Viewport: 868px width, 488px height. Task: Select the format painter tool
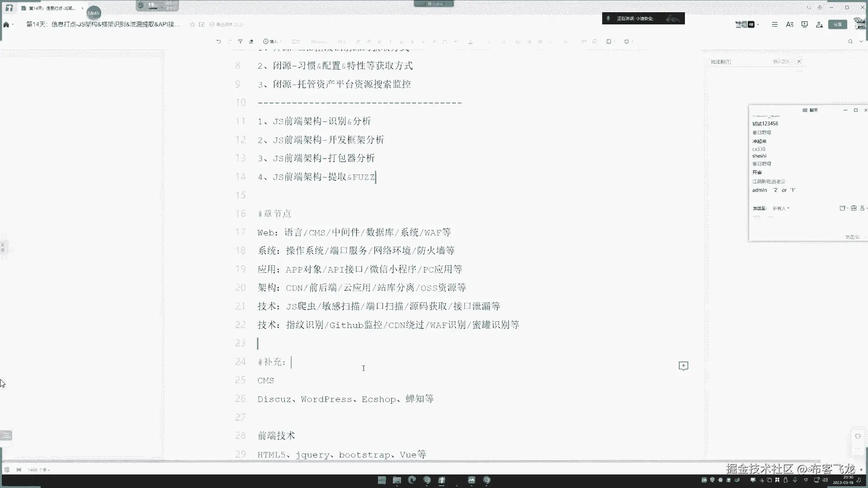240,41
